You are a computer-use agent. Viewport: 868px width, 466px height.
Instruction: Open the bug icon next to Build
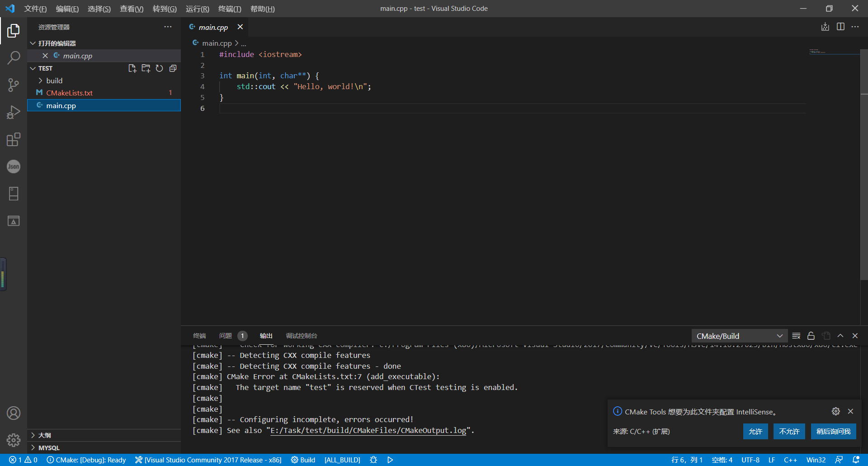click(373, 460)
